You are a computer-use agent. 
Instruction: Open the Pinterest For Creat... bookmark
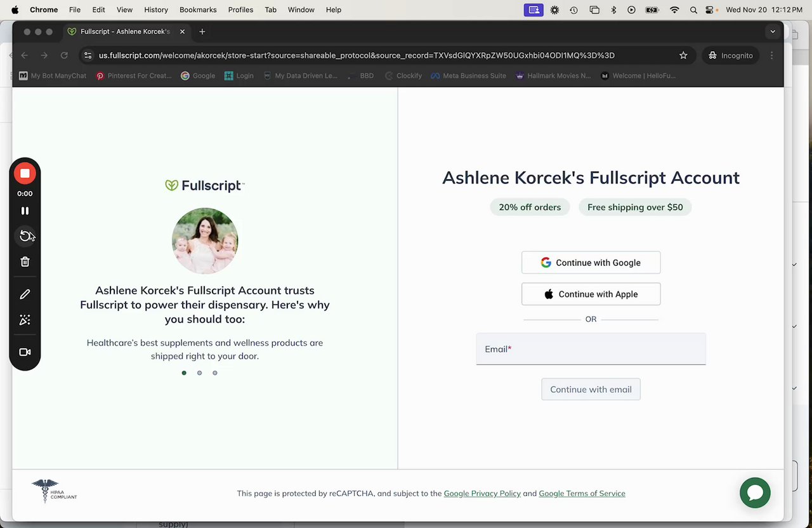pyautogui.click(x=134, y=76)
